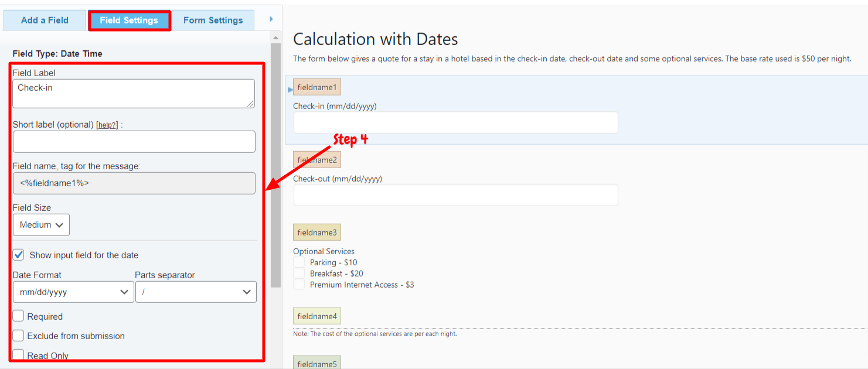Image resolution: width=868 pixels, height=369 pixels.
Task: Click the Field Label text area
Action: 134,94
